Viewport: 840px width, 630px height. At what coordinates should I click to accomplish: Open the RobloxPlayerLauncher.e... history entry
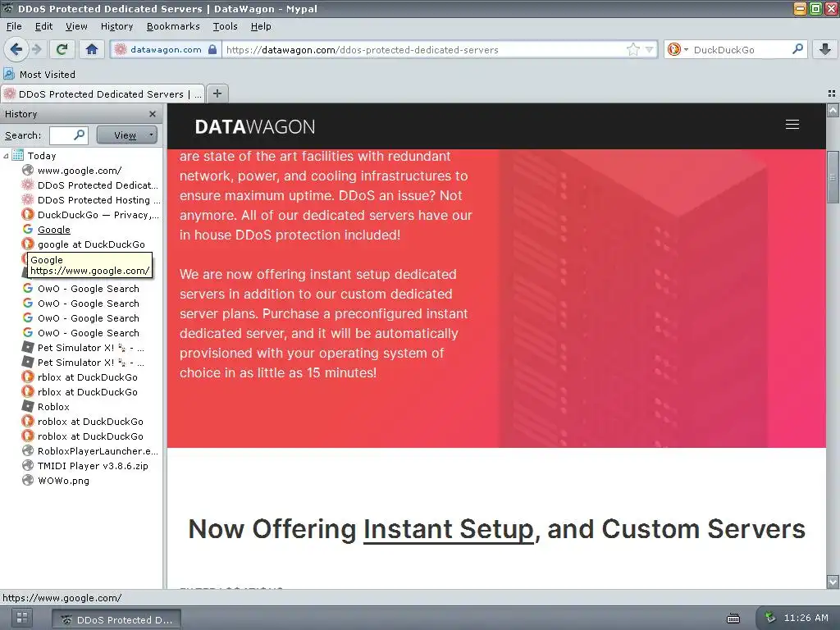point(90,451)
